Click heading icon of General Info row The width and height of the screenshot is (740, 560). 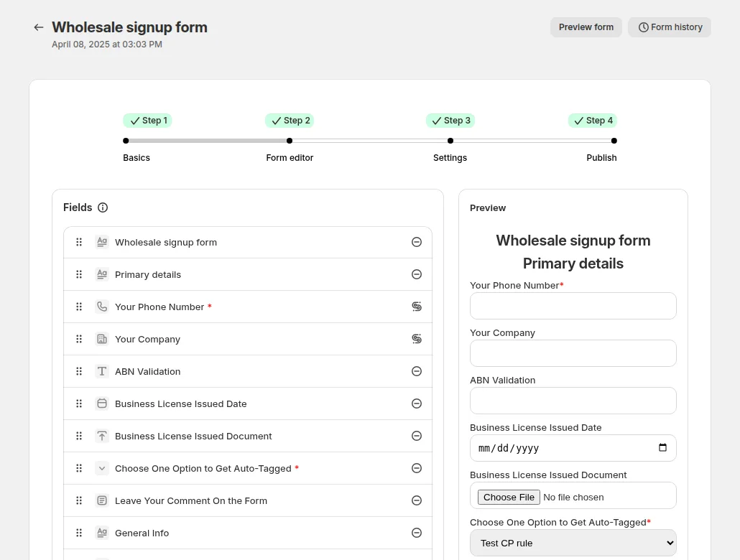click(x=102, y=533)
